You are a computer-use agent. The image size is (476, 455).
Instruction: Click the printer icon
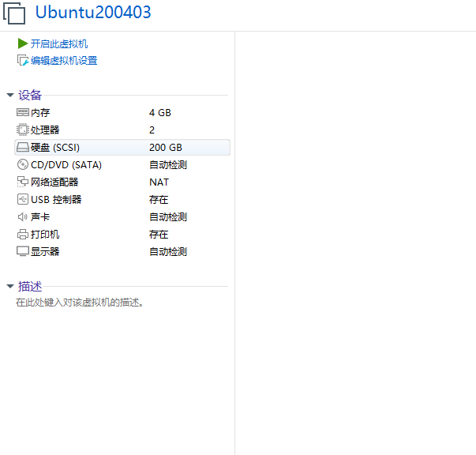point(23,234)
